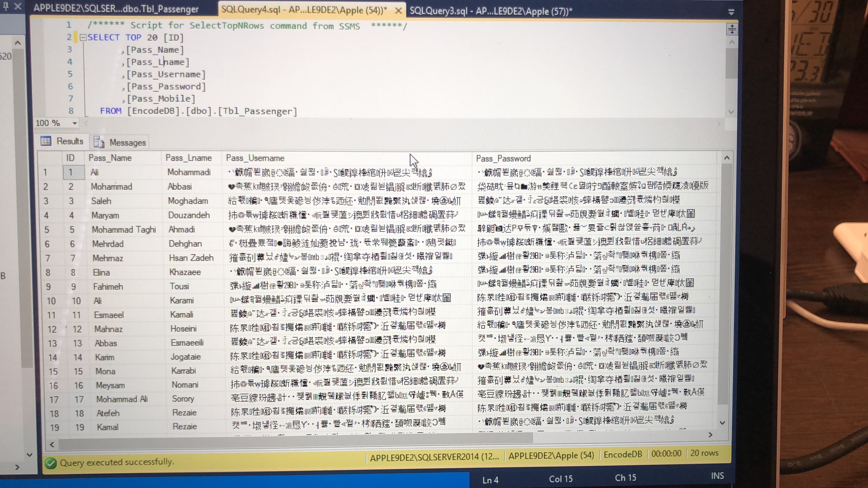
Task: Click the Results grid icon
Action: pos(46,141)
